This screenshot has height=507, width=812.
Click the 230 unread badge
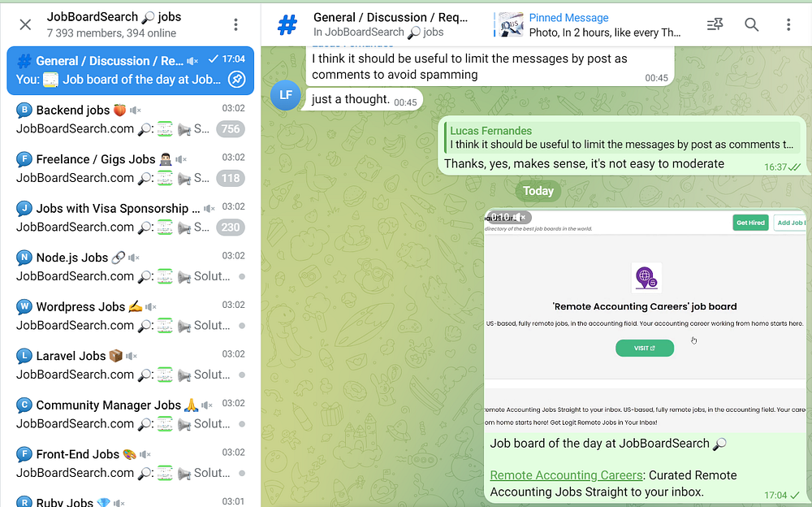coord(231,227)
